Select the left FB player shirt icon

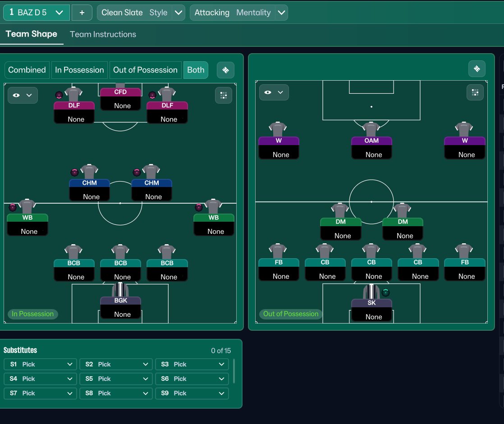[278, 251]
